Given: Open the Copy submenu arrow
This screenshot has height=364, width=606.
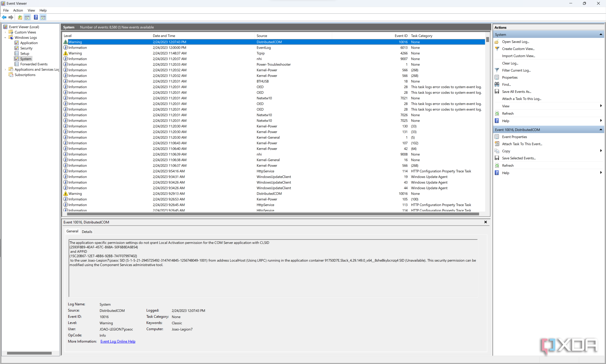Looking at the screenshot, I should point(601,151).
